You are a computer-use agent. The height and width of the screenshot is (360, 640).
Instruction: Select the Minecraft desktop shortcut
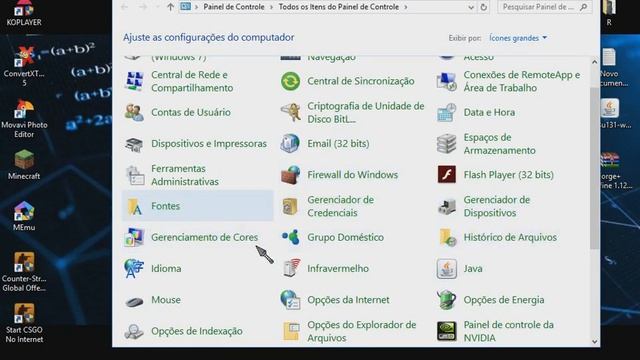[24, 165]
